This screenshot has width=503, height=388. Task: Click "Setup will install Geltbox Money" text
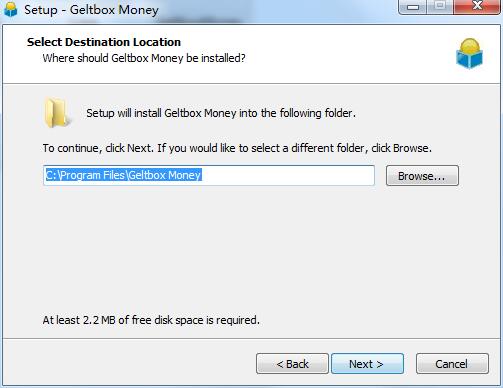pos(221,113)
